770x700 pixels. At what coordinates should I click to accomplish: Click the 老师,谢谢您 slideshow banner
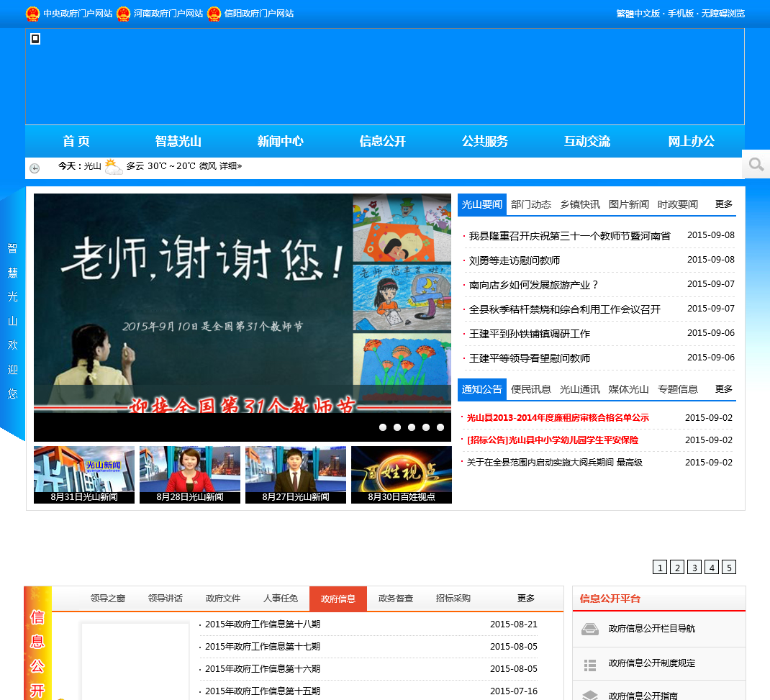[242, 303]
